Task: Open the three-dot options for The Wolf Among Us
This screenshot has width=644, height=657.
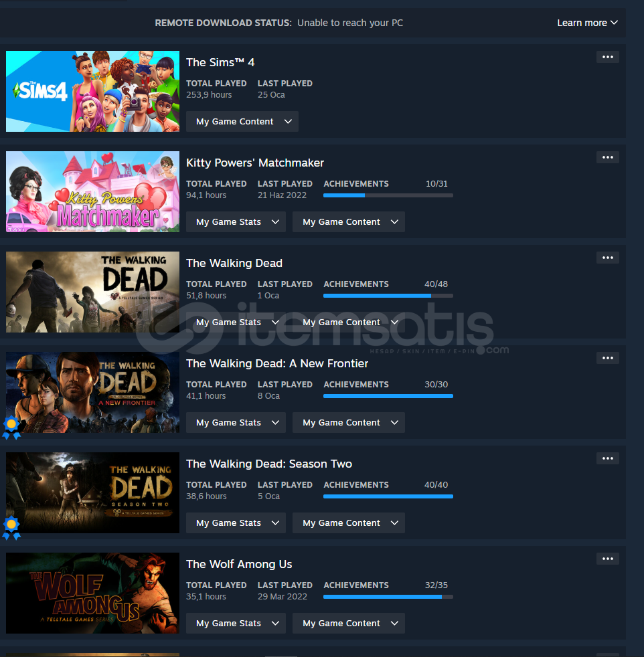Action: 608,559
